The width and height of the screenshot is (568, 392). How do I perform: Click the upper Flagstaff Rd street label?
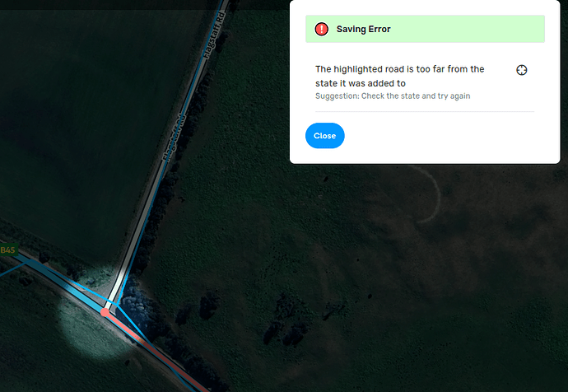pos(214,35)
